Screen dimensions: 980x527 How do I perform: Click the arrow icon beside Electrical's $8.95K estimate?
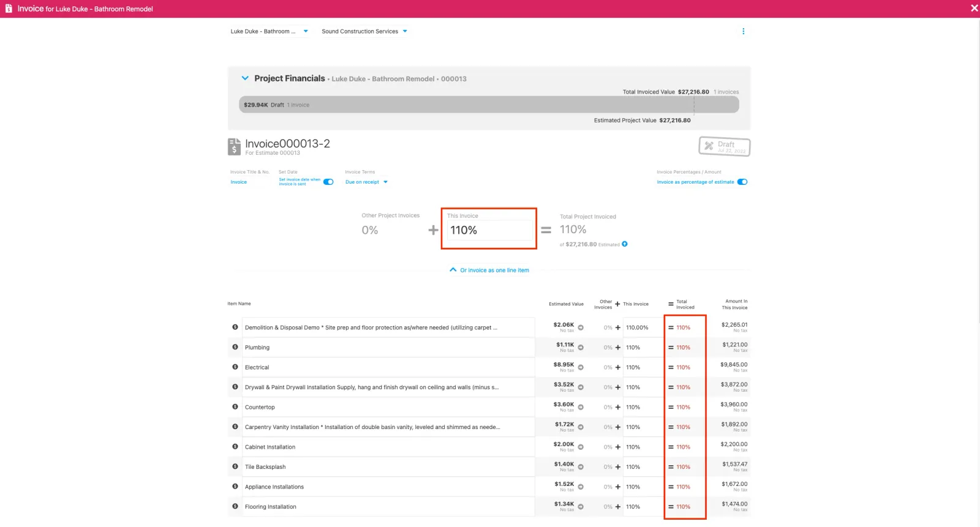click(x=581, y=368)
